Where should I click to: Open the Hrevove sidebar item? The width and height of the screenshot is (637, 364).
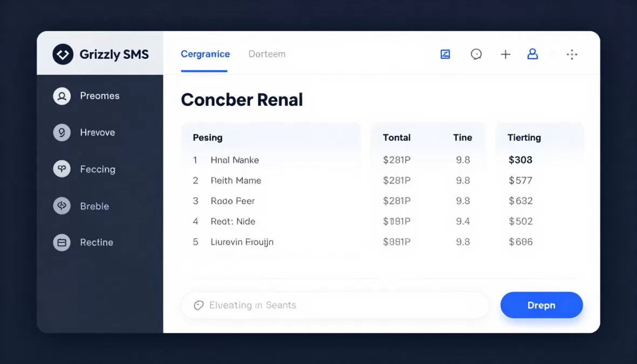click(x=84, y=133)
